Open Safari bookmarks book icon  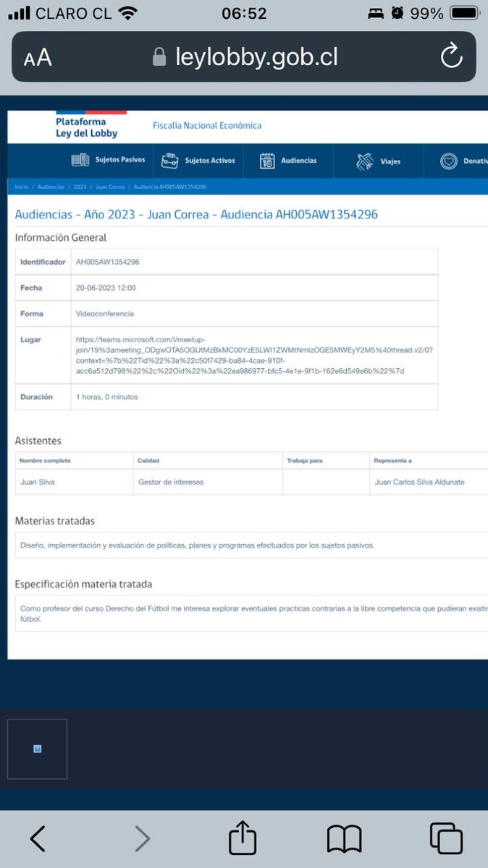(344, 839)
